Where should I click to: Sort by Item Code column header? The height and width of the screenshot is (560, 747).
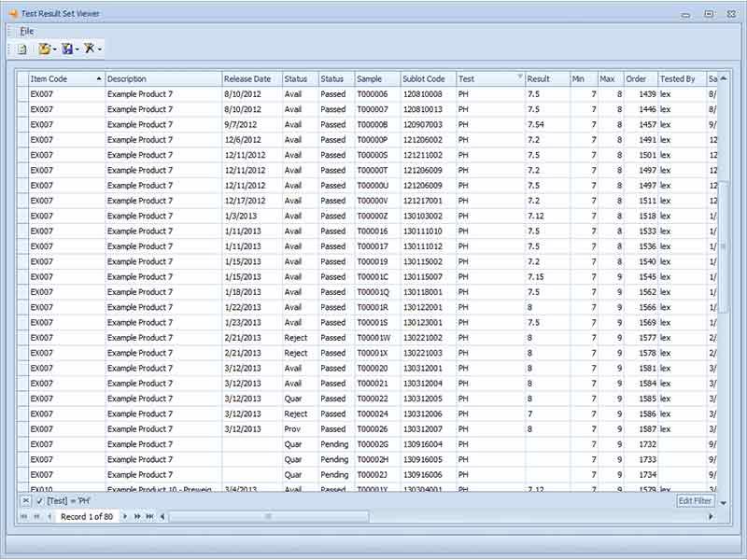tap(66, 79)
